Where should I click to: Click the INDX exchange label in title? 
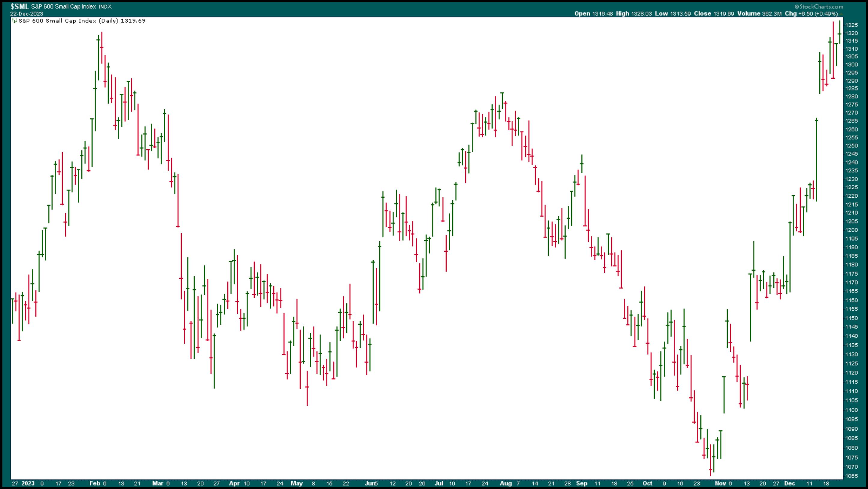105,7
